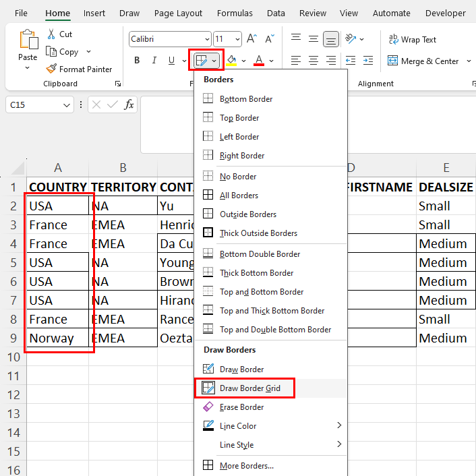Image resolution: width=476 pixels, height=476 pixels.
Task: Open the File tab
Action: (x=21, y=13)
